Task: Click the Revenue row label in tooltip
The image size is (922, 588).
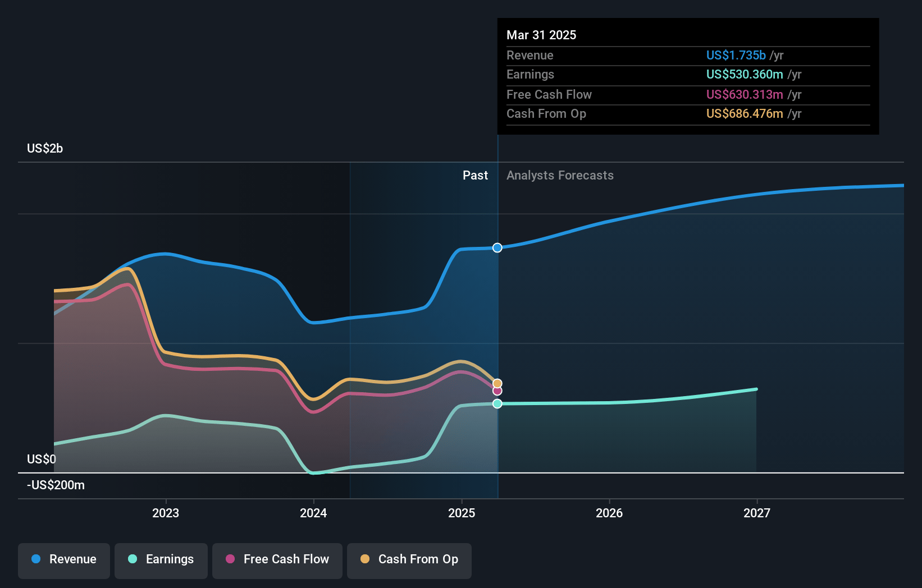Action: click(530, 55)
